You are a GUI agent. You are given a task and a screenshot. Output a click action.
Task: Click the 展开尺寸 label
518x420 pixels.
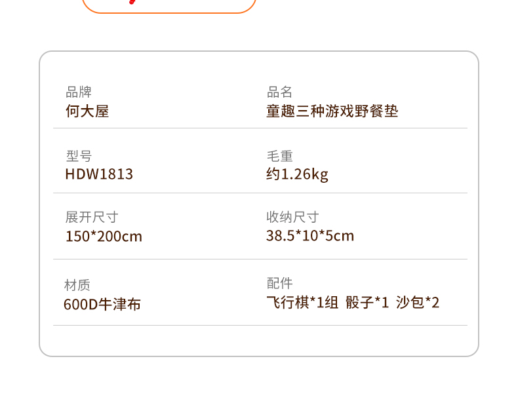click(x=92, y=217)
